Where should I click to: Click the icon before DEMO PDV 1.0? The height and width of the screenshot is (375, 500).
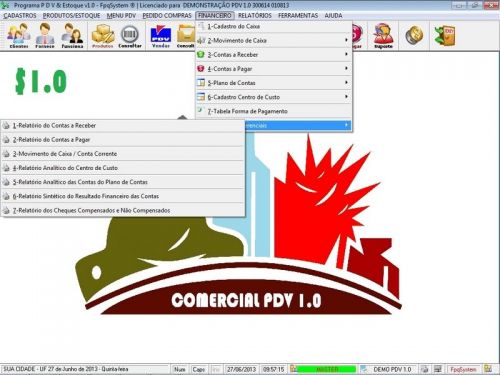pyautogui.click(x=364, y=369)
